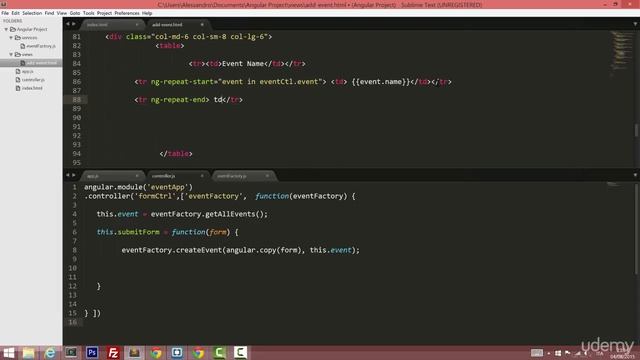Open the Edit menu
Viewport: 640px width, 360px height.
click(x=16, y=13)
